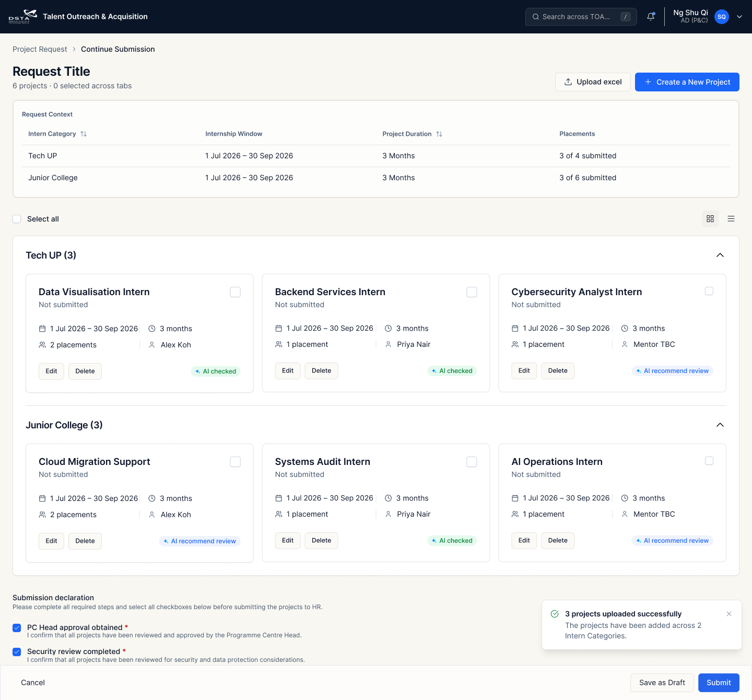Click placements icon on Cybersecurity Analyst card
The image size is (752, 700).
coord(515,344)
